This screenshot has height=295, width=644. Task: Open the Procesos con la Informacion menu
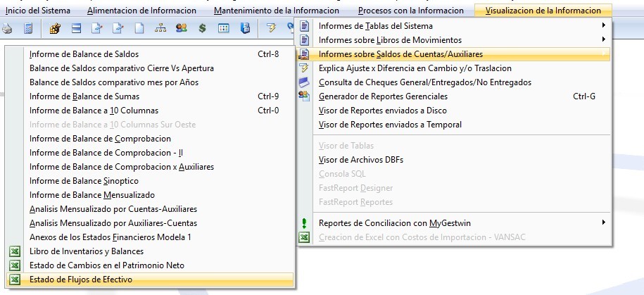[x=410, y=11]
